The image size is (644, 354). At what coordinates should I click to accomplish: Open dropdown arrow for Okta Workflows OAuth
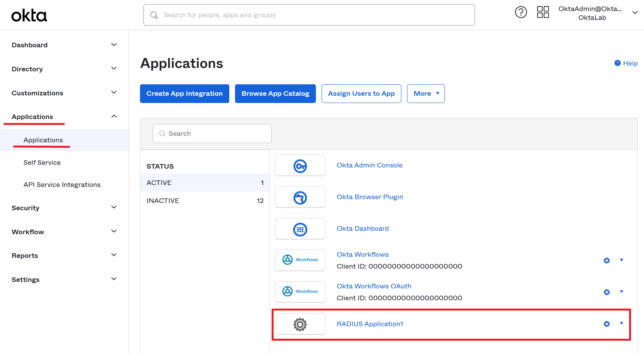tap(621, 292)
